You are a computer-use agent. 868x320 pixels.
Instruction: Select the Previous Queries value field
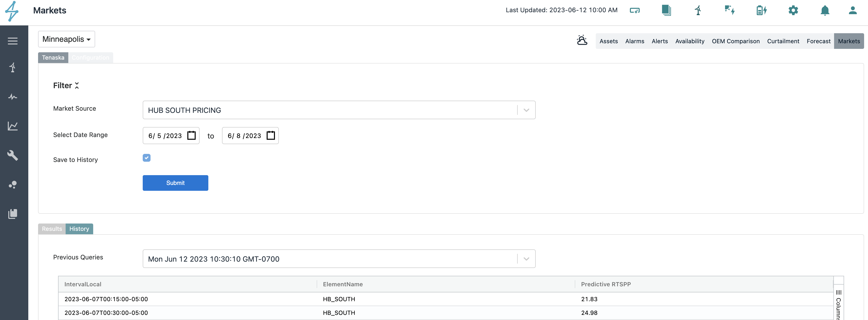coord(339,259)
